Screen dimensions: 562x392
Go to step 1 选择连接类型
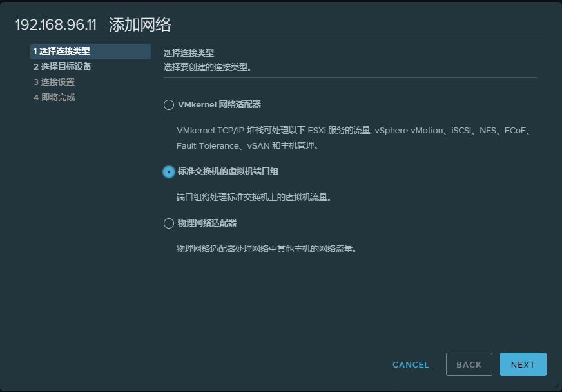coord(90,51)
